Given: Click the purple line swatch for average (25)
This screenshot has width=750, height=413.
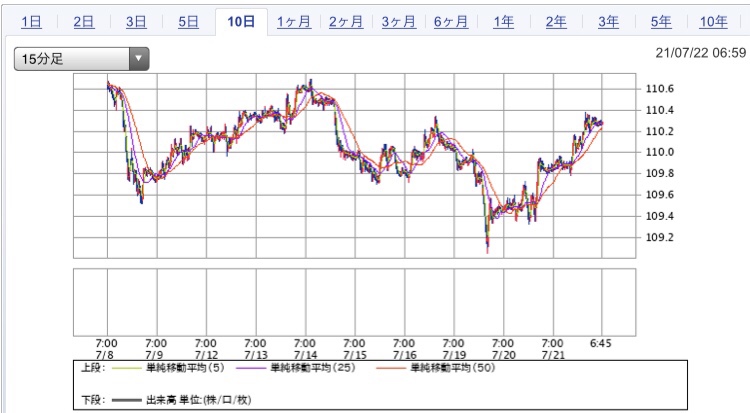Looking at the screenshot, I should tap(251, 368).
